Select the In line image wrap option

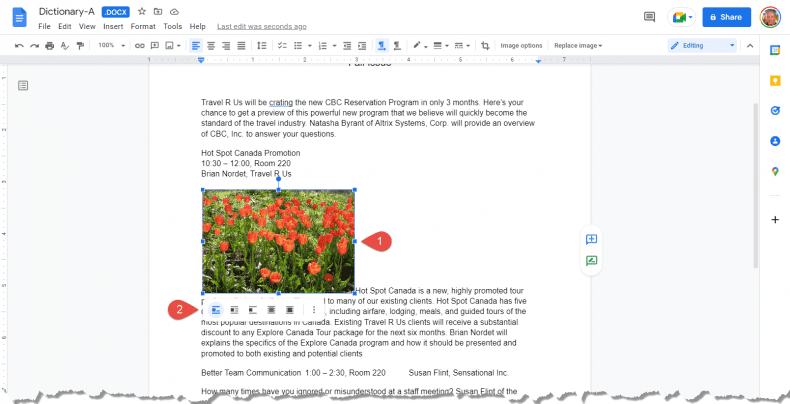pos(215,310)
